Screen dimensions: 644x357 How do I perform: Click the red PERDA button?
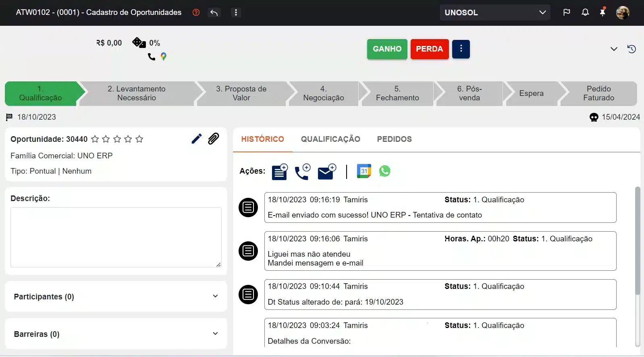click(429, 49)
